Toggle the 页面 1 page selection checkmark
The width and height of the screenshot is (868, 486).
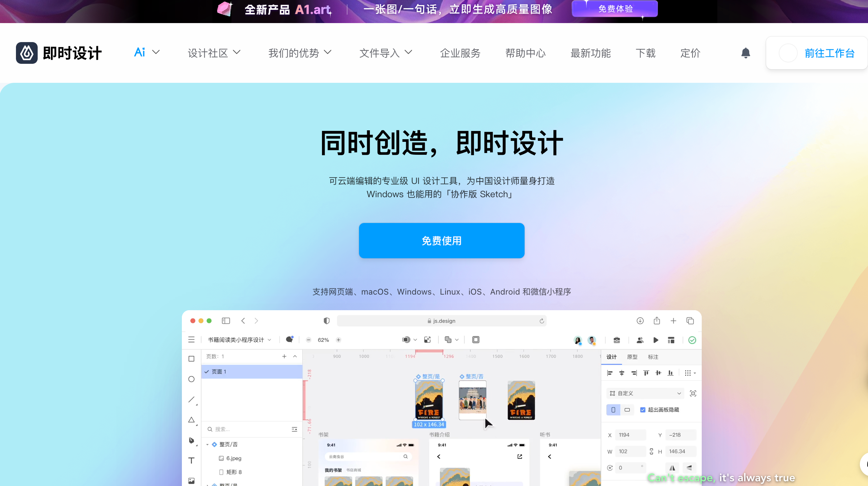point(207,371)
